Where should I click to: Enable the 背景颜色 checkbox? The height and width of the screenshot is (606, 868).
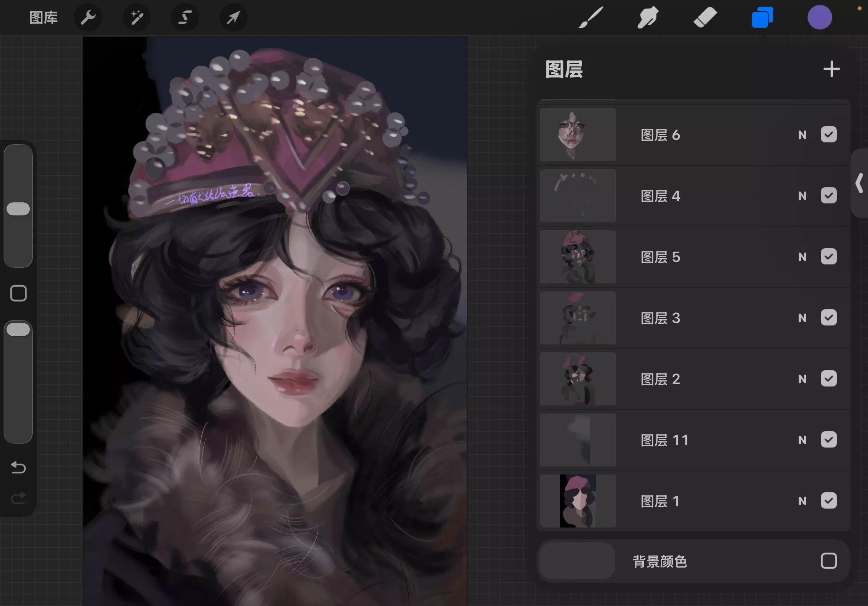coord(828,561)
